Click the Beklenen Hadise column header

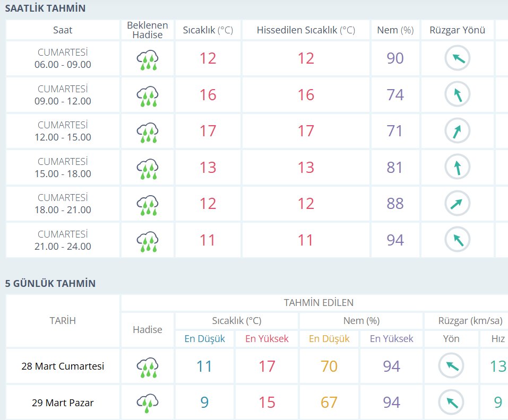pyautogui.click(x=148, y=30)
